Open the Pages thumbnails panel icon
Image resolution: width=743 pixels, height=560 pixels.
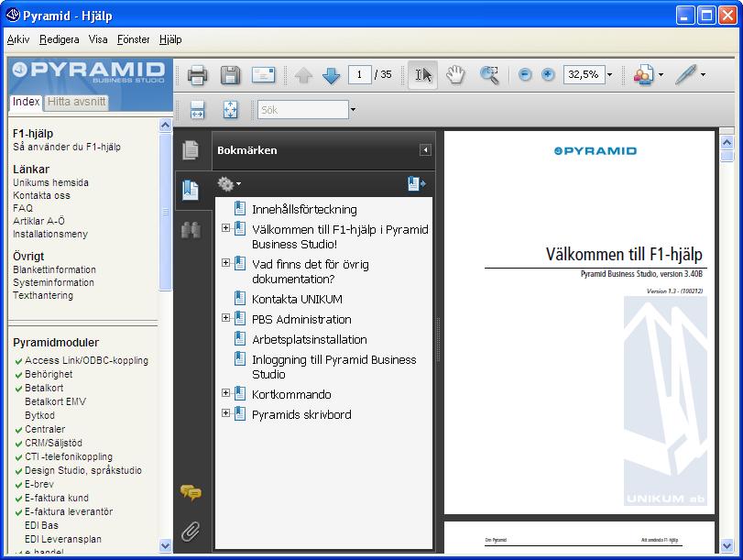[191, 150]
